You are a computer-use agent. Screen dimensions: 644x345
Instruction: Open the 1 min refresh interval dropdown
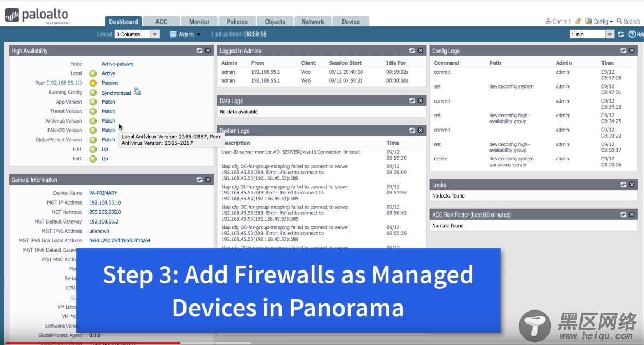point(609,35)
